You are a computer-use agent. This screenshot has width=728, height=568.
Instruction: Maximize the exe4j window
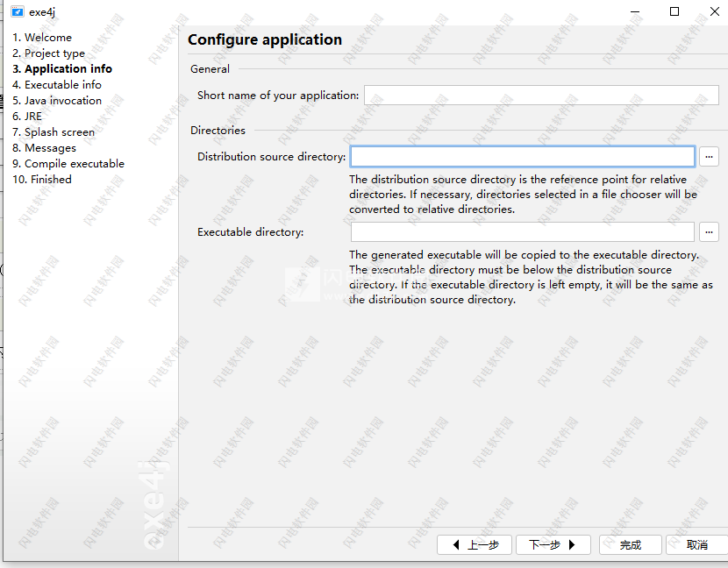tap(674, 11)
